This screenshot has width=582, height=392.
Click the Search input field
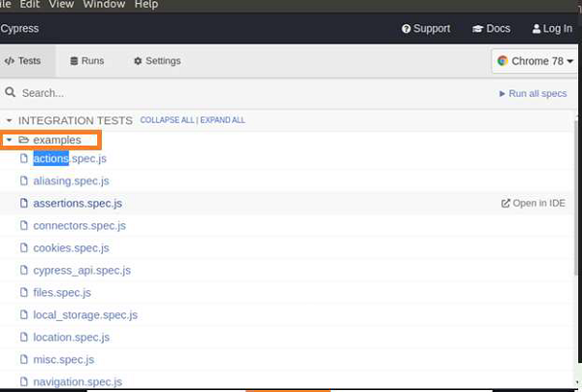(x=245, y=93)
